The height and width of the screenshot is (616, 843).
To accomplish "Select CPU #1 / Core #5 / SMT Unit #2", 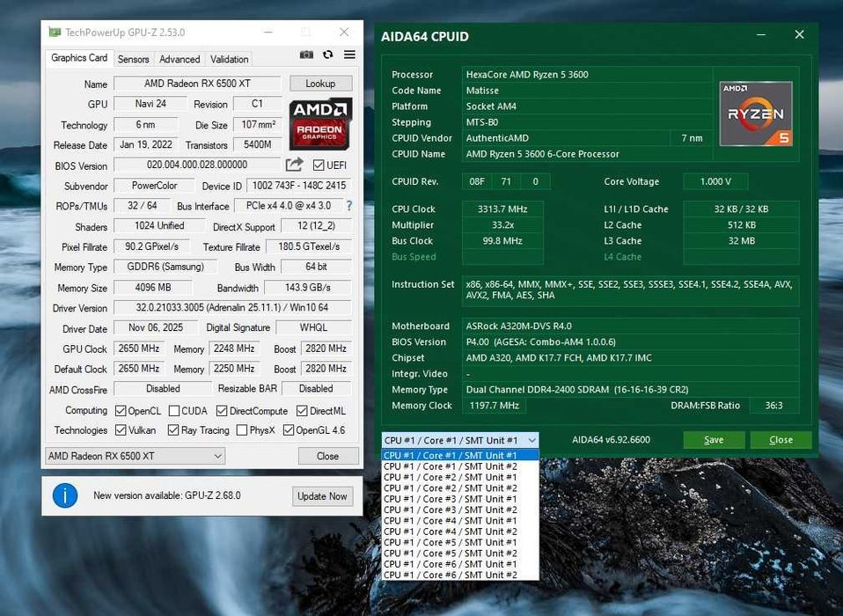I will (460, 554).
